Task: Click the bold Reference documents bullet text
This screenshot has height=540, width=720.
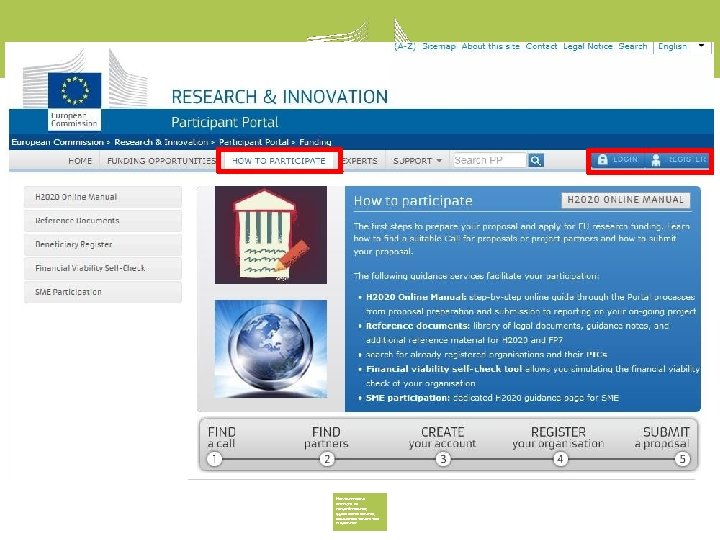Action: click(417, 326)
